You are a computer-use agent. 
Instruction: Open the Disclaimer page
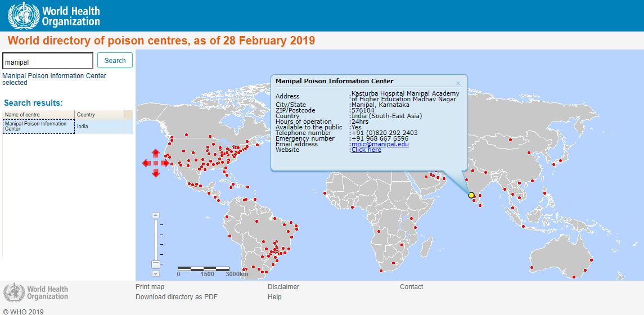tap(283, 287)
